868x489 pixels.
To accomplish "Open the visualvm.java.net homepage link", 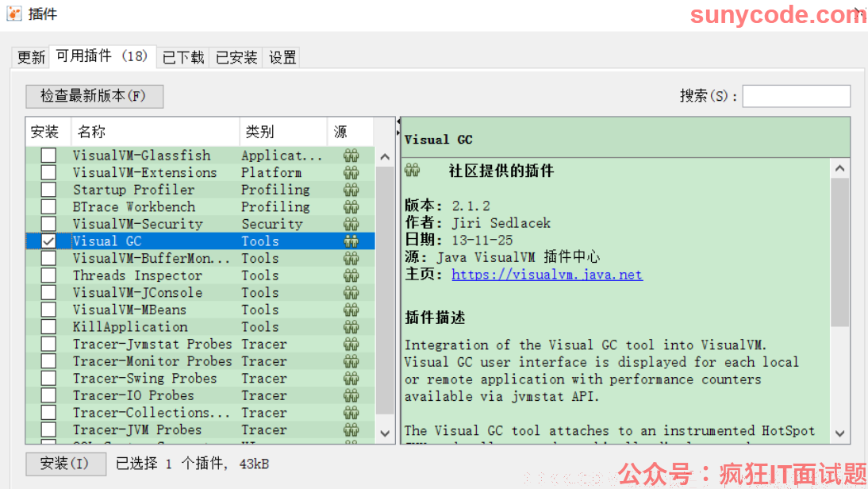I will 547,275.
